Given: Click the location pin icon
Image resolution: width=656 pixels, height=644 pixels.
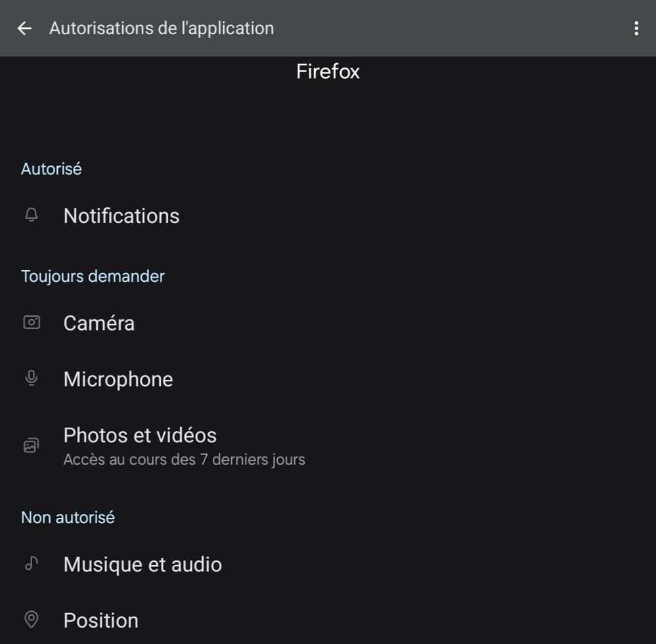Looking at the screenshot, I should point(31,620).
